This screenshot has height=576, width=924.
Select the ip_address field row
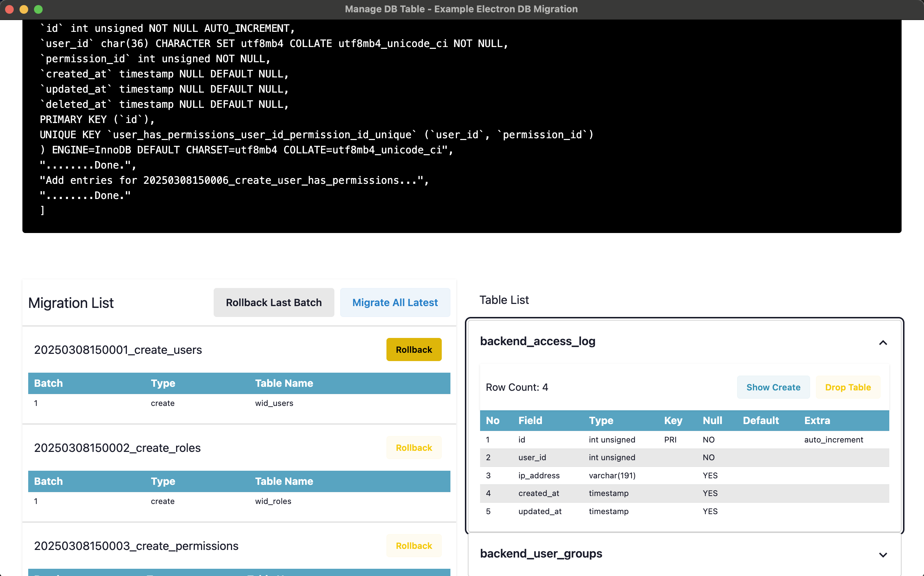coord(684,475)
